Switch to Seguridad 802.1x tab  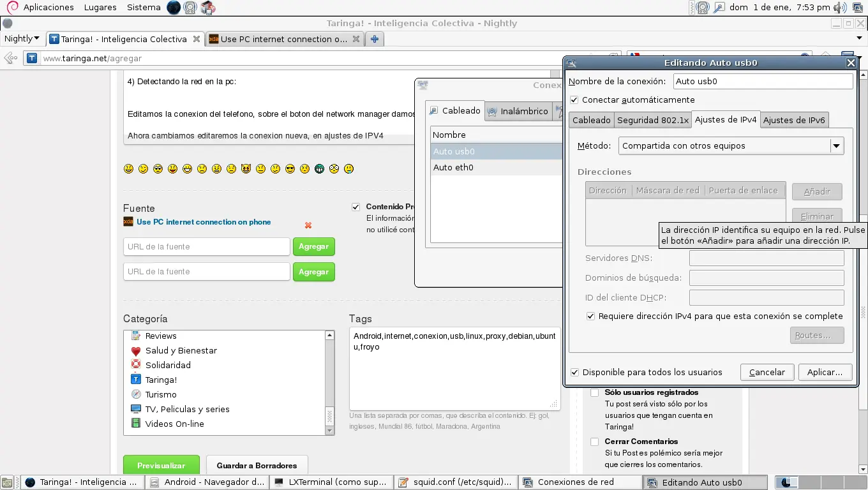click(653, 120)
